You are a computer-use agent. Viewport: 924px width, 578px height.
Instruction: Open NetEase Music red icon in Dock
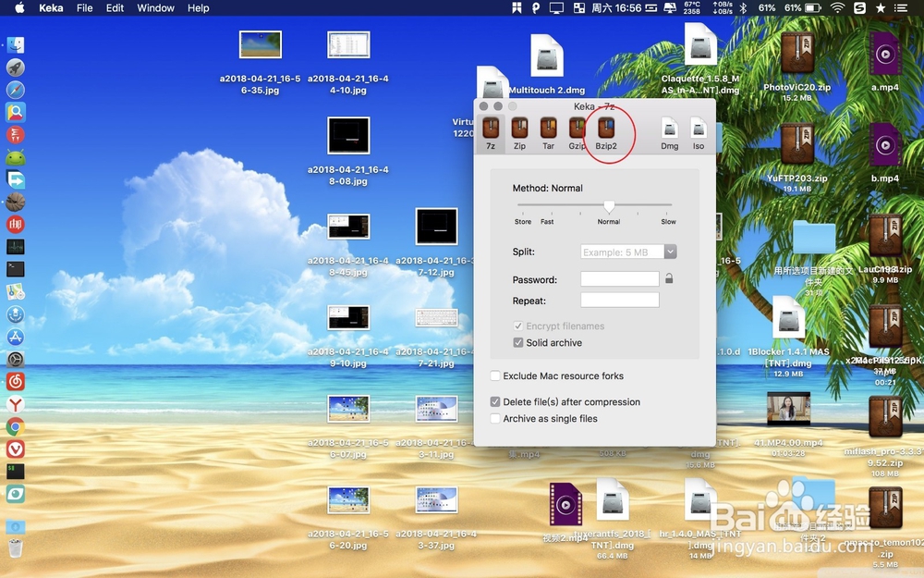[16, 382]
